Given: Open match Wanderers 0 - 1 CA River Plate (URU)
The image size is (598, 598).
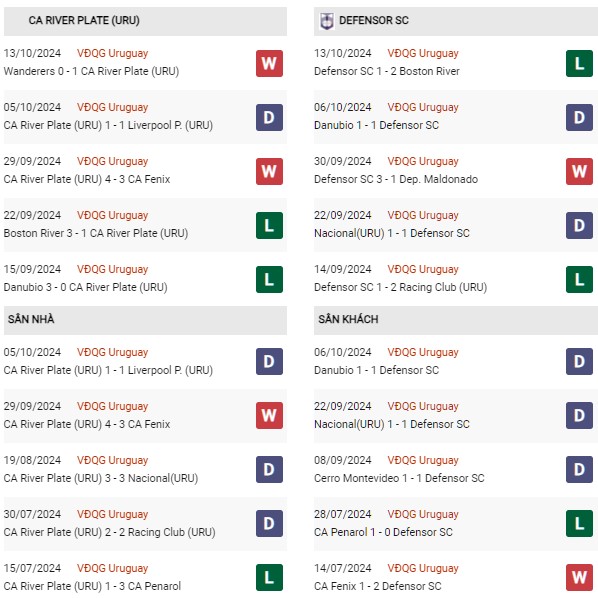Looking at the screenshot, I should click(x=91, y=71).
